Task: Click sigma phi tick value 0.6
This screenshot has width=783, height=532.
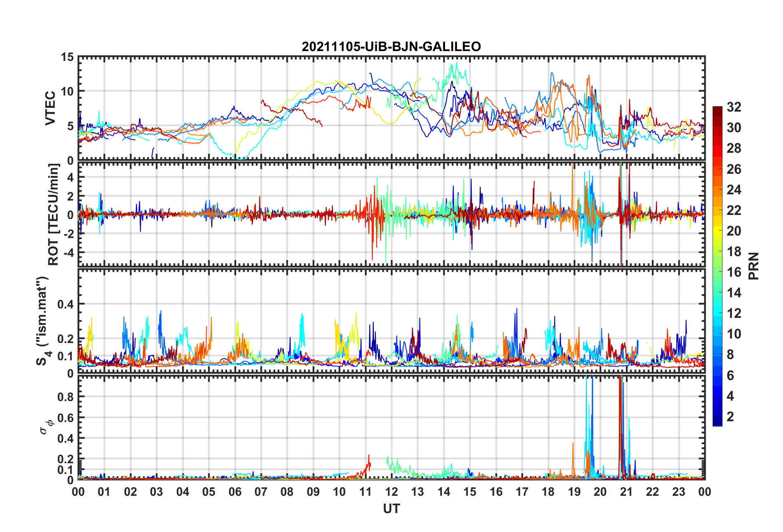Action: pos(65,418)
